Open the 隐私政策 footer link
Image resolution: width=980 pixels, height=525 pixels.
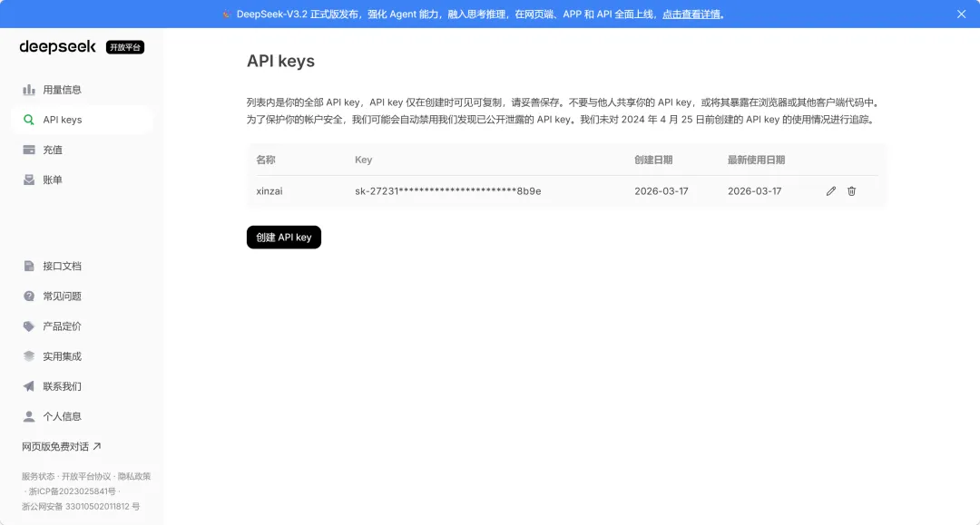(134, 476)
